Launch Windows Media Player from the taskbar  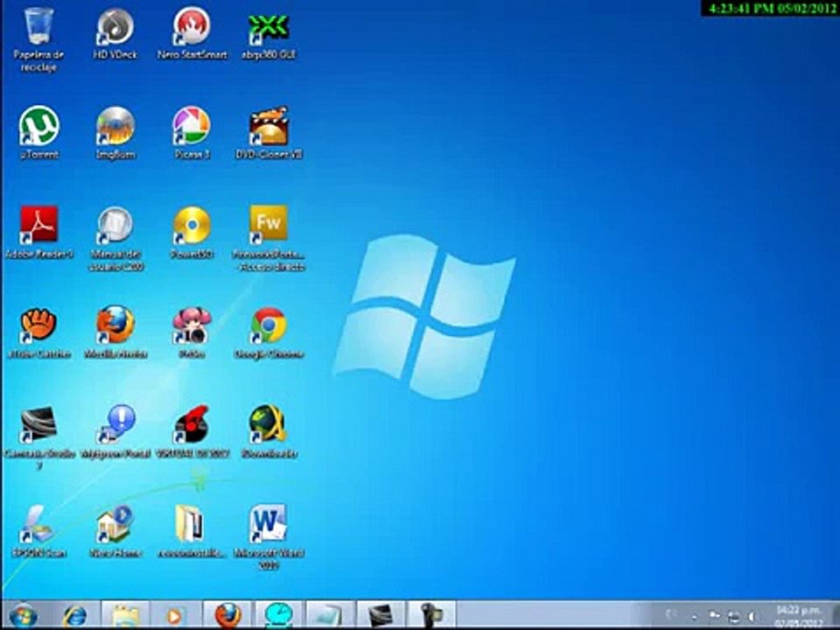(x=176, y=615)
